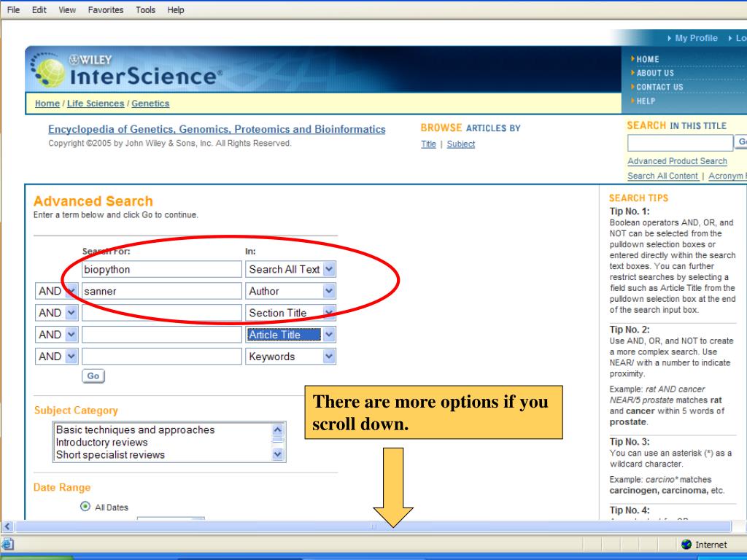Click the Search In This Title input box
Image resolution: width=747 pixels, height=560 pixels.
(681, 142)
